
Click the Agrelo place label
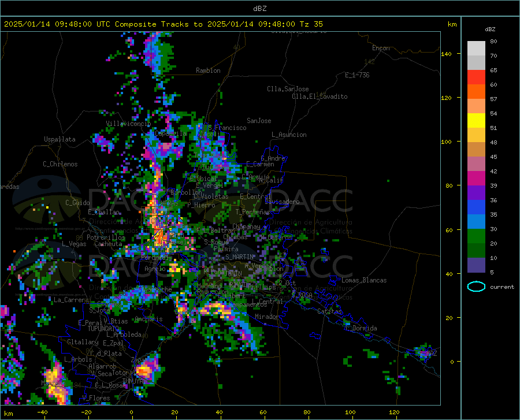pos(155,269)
